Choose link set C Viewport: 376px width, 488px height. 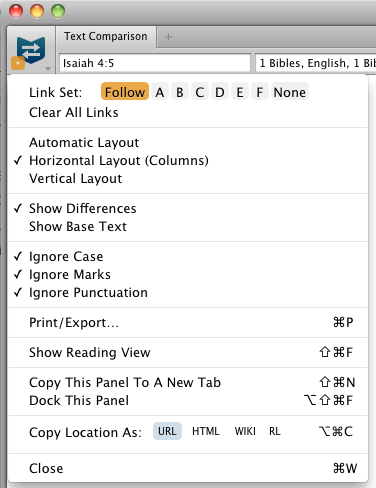click(199, 92)
